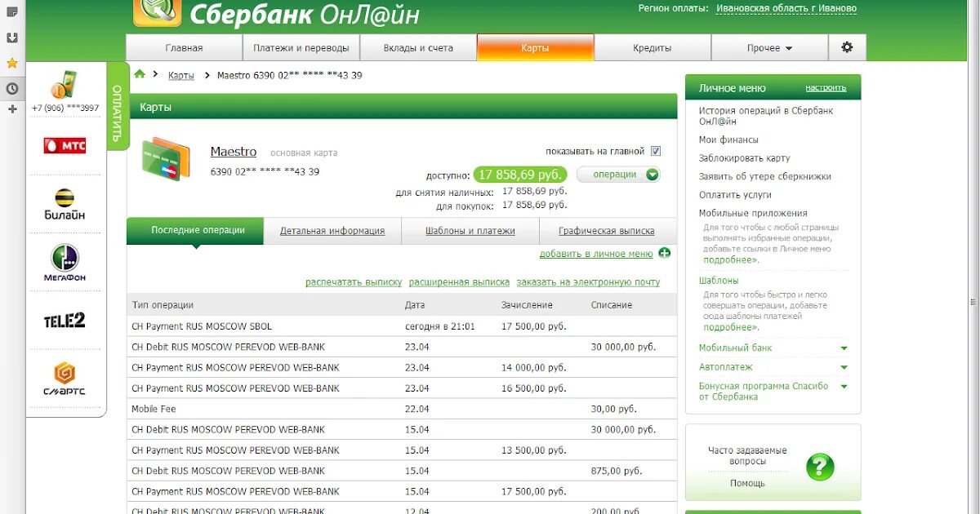980x514 pixels.
Task: Click заказать на электронную почту link
Action: coord(588,282)
